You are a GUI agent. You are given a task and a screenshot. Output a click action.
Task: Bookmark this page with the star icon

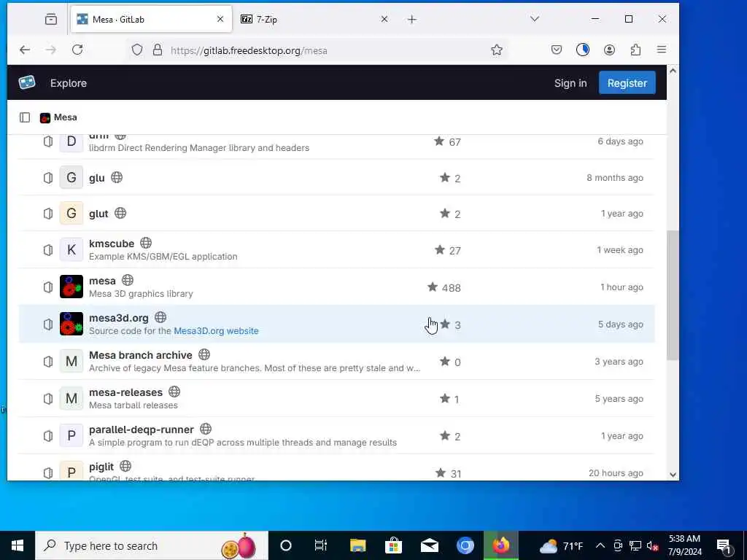(497, 50)
